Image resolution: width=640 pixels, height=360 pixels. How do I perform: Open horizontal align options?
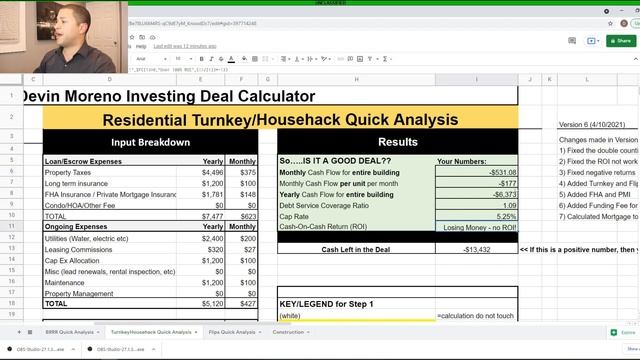pyautogui.click(x=285, y=59)
